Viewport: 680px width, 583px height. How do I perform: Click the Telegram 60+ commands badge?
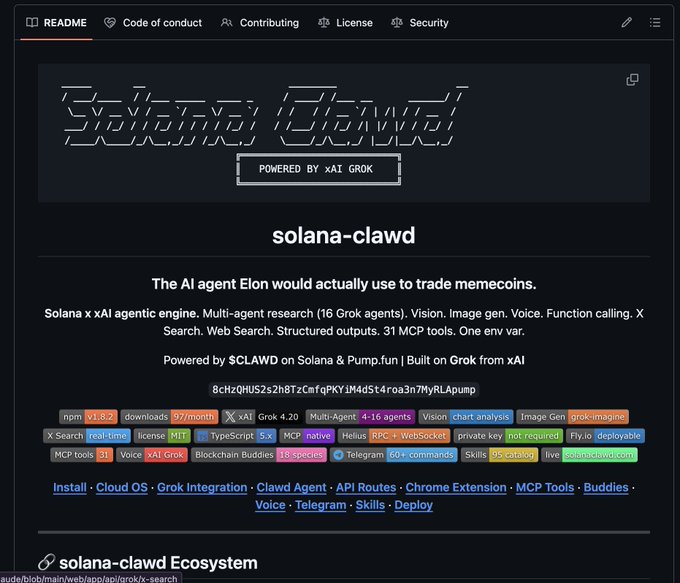[x=394, y=455]
